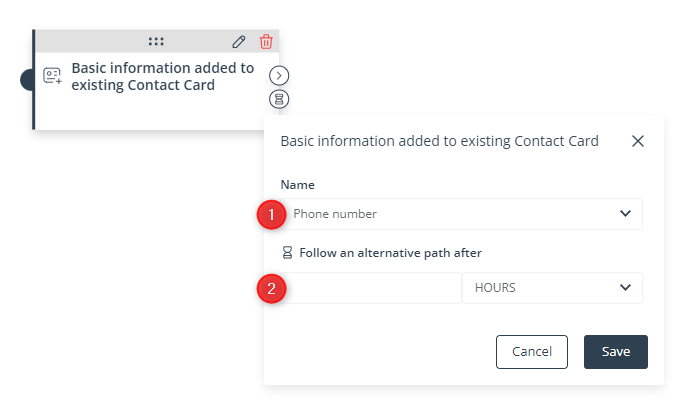Select node title Basic information added text
The width and height of the screenshot is (692, 418).
163,76
